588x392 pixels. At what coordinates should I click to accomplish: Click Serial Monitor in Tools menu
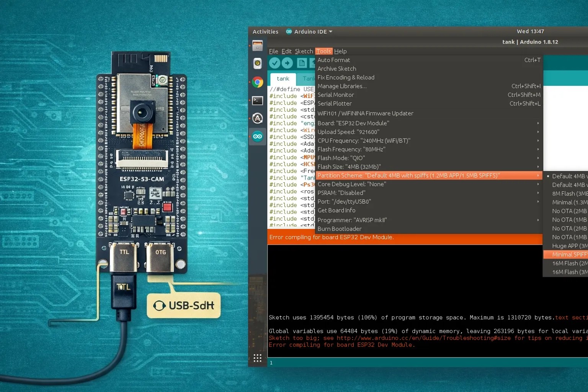point(336,95)
